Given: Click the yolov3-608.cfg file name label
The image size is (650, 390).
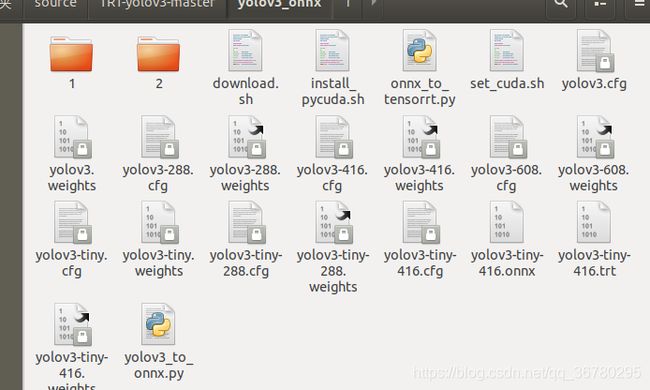Looking at the screenshot, I should [x=506, y=178].
